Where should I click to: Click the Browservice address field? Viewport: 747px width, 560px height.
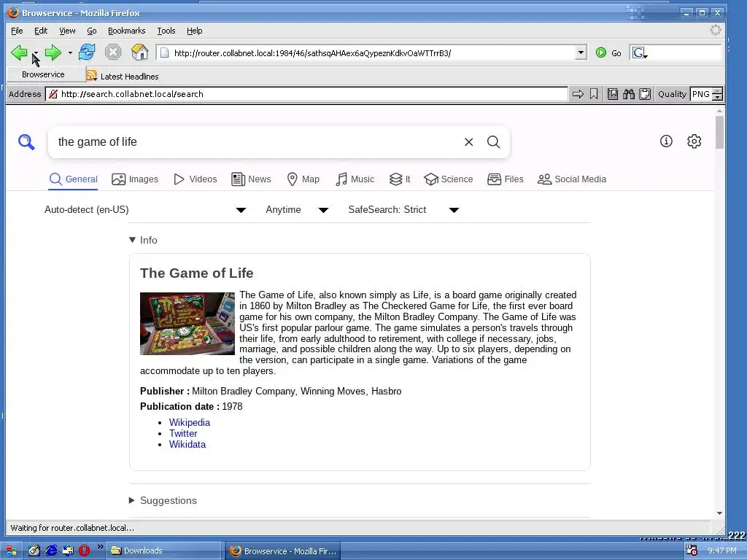pyautogui.click(x=306, y=94)
